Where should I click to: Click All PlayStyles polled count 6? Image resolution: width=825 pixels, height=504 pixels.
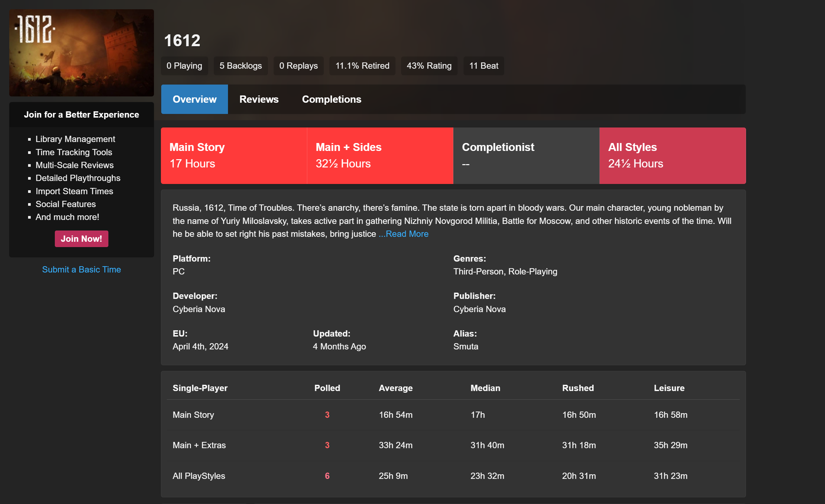pyautogui.click(x=327, y=476)
